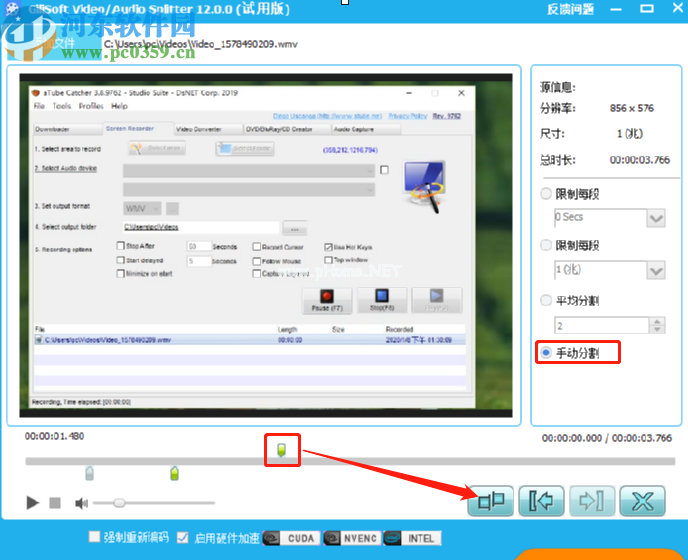
Task: Toggle Record Cursor checkbox in preview
Action: click(257, 247)
